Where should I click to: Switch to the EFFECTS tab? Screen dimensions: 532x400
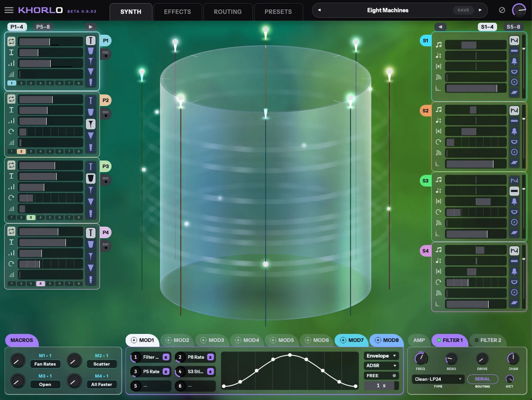pyautogui.click(x=177, y=12)
